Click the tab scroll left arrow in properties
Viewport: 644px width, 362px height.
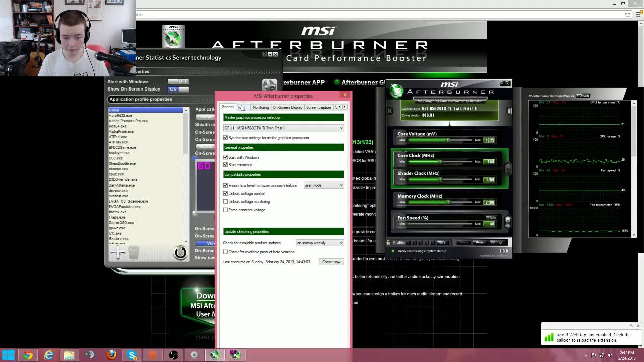point(340,107)
